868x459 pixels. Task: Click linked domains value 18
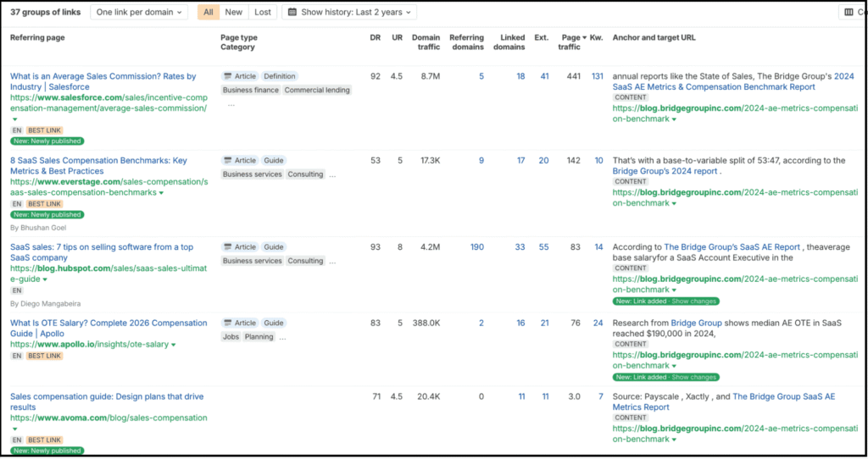(x=520, y=76)
